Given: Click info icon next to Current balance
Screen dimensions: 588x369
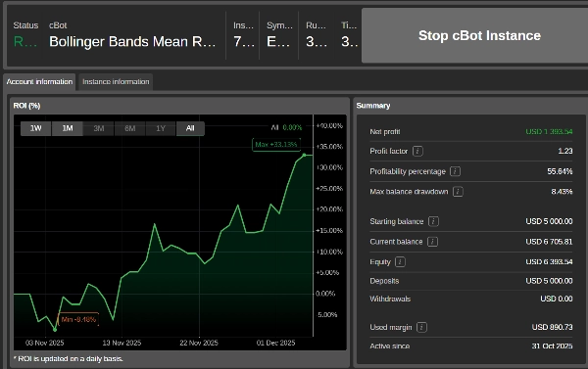Looking at the screenshot, I should pyautogui.click(x=432, y=242).
